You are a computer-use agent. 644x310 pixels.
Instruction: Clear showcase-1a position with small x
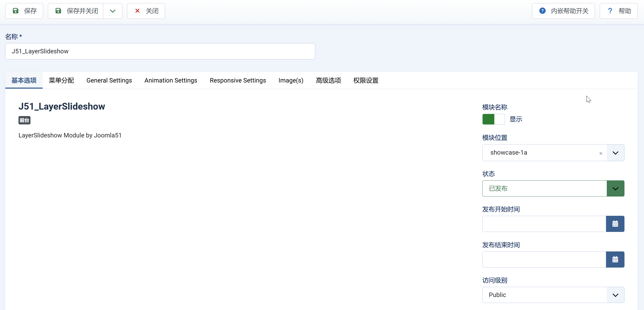point(601,153)
